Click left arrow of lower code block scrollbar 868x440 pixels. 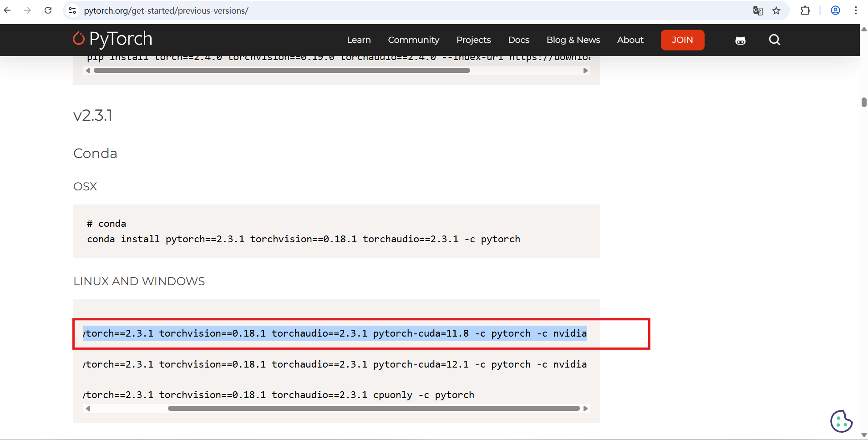coord(88,409)
